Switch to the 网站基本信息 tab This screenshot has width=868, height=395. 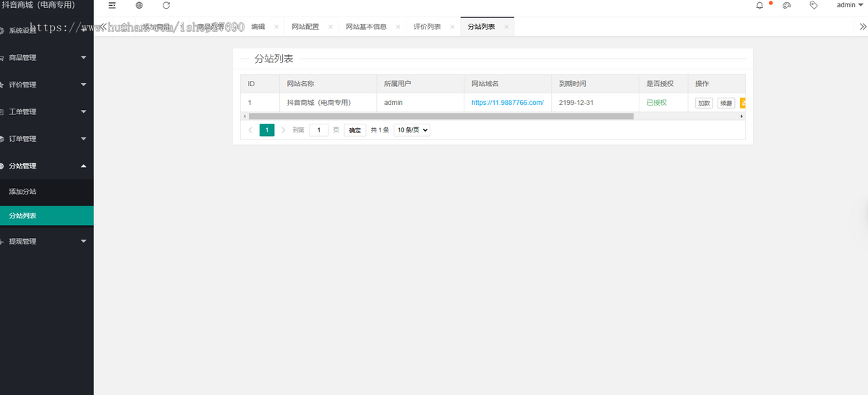pyautogui.click(x=366, y=27)
